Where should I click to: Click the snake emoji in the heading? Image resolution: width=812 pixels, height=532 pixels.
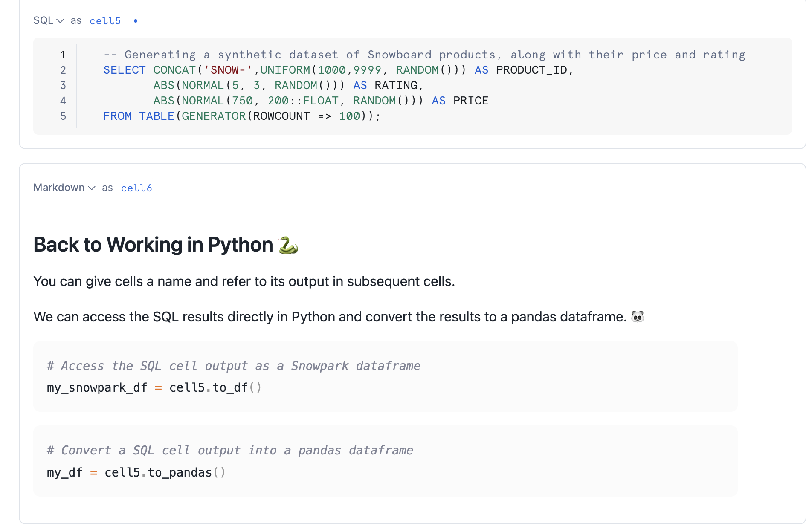point(288,245)
